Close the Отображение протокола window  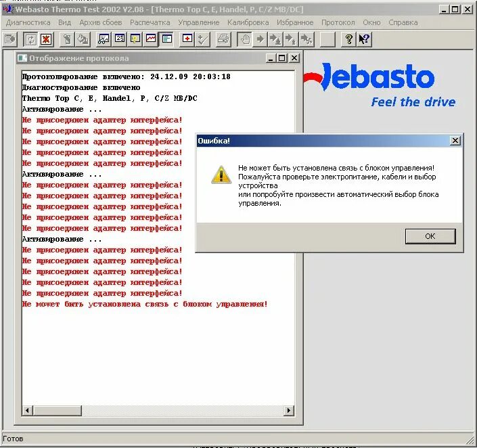294,58
